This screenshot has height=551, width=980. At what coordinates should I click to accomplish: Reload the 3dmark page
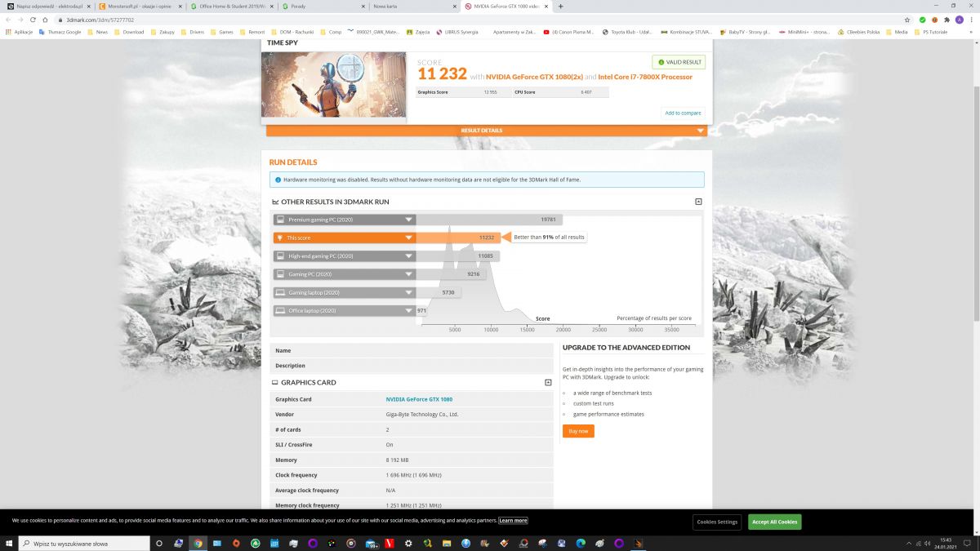click(33, 20)
